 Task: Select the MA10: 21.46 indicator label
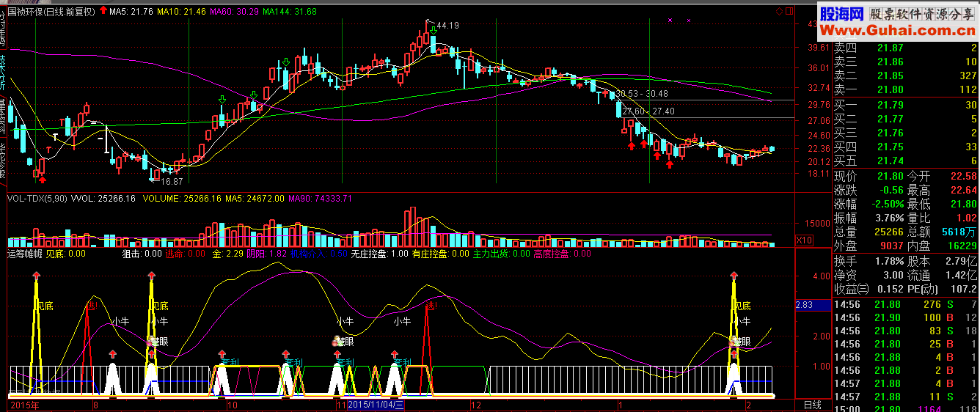pos(181,12)
